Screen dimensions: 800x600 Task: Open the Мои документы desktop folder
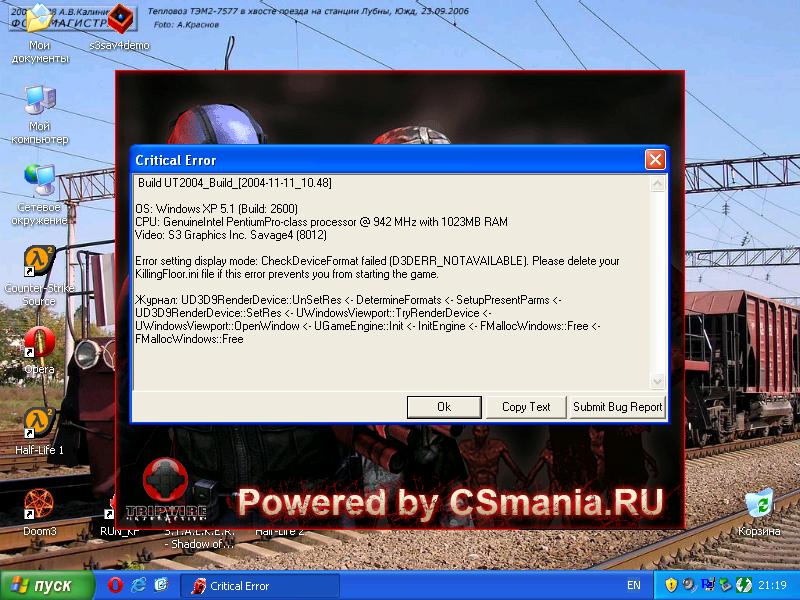[x=40, y=34]
